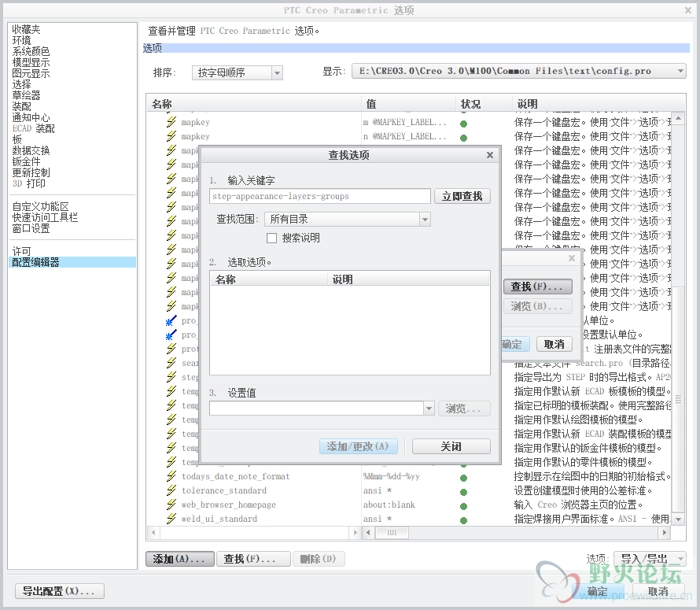Click 立即查找 button
The width and height of the screenshot is (700, 610).
[x=462, y=196]
